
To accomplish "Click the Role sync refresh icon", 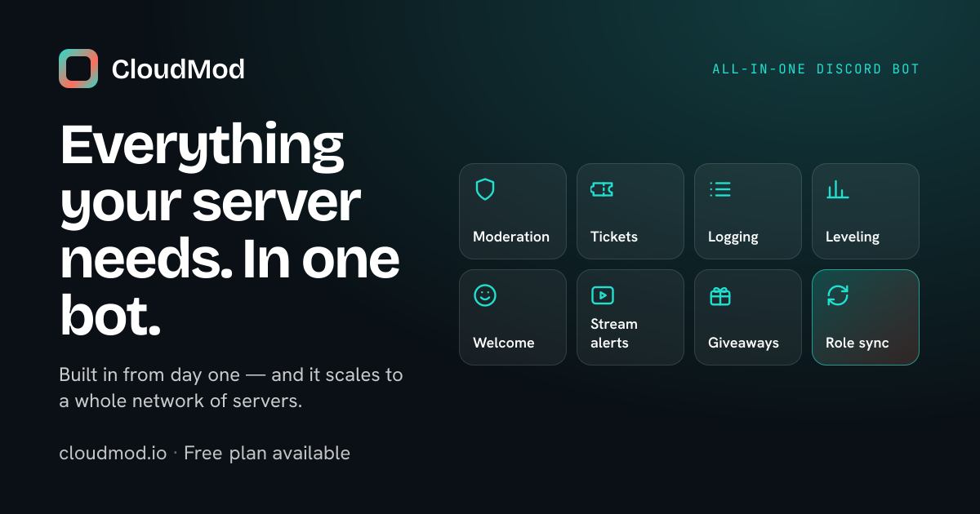I will tap(837, 295).
